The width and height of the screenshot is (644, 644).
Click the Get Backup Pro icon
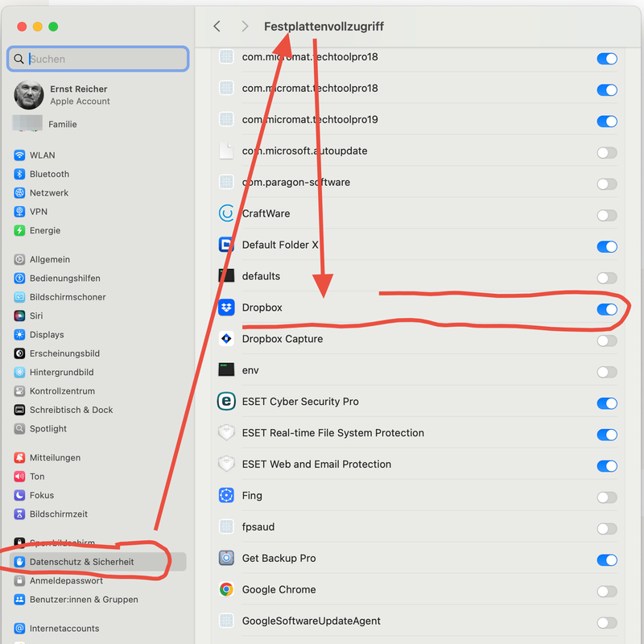[x=226, y=558]
